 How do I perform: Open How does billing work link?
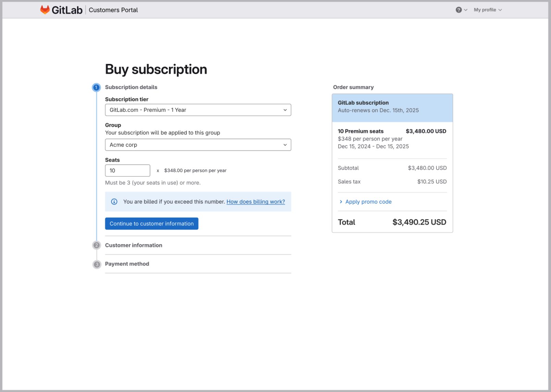click(256, 202)
